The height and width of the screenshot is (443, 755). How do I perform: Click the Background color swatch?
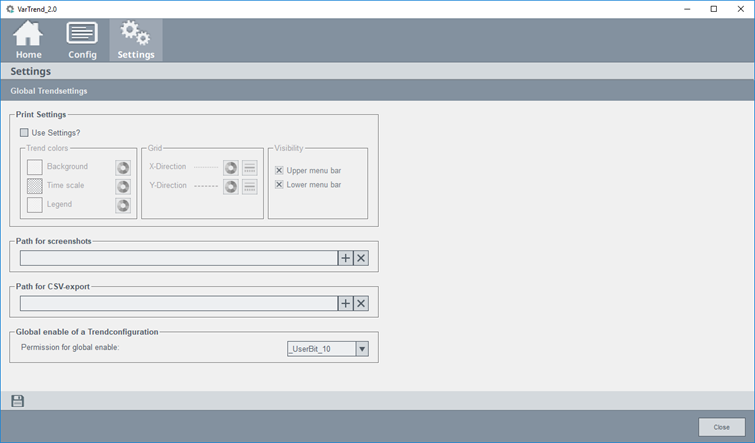click(x=35, y=167)
